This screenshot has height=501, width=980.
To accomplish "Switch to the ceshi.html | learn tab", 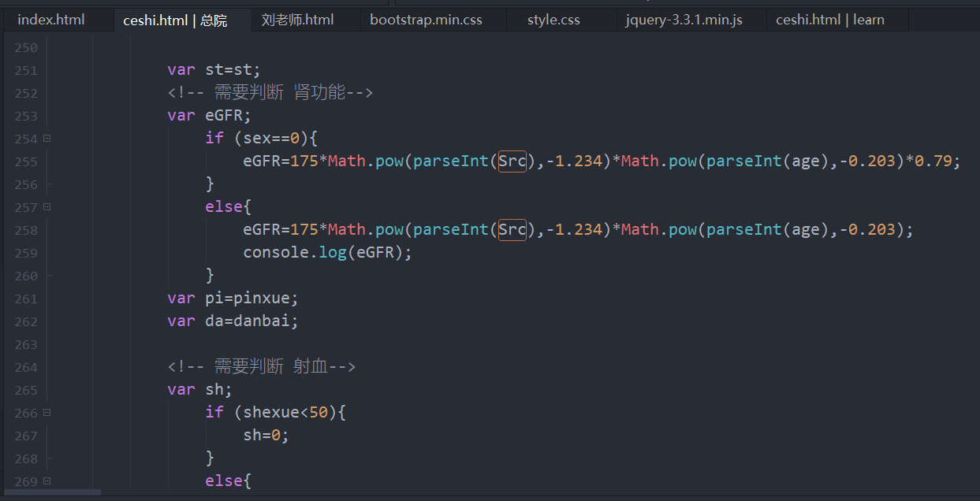I will pyautogui.click(x=829, y=20).
